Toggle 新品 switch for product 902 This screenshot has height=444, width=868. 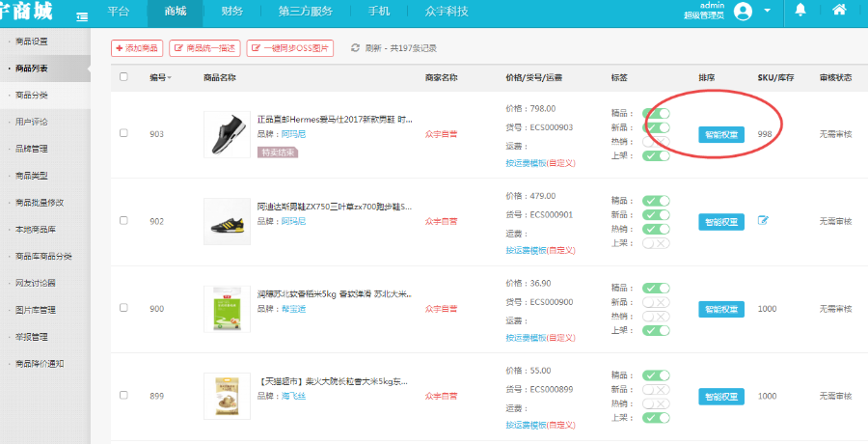[x=656, y=214]
